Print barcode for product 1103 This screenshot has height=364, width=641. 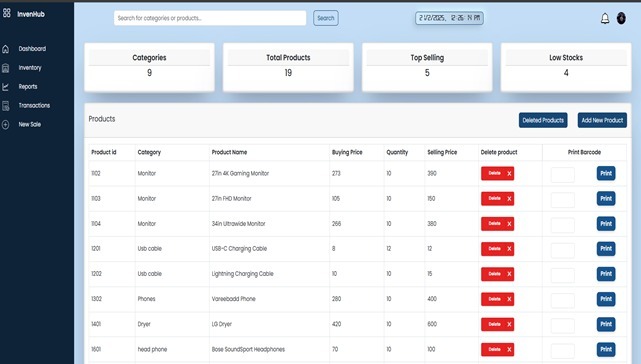coord(606,199)
